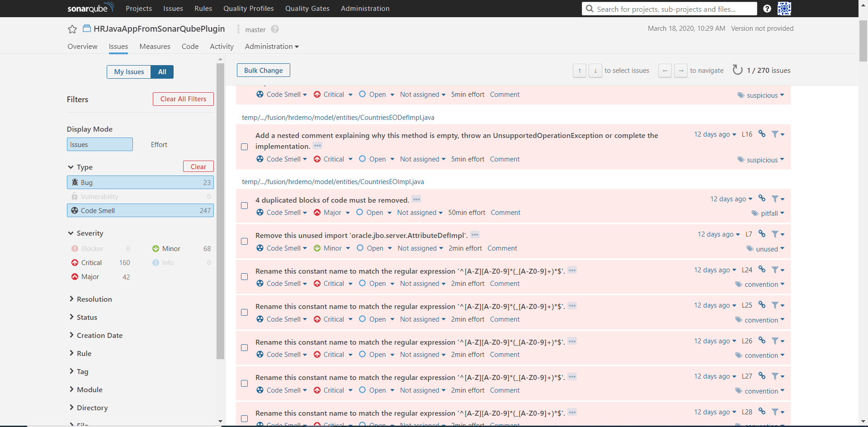This screenshot has width=868, height=427.
Task: Open the help question mark icon
Action: (767, 9)
